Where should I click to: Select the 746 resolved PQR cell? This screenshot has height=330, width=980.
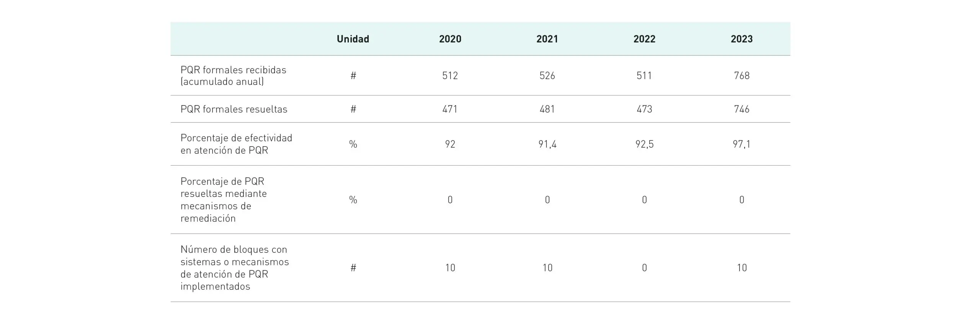tap(742, 109)
